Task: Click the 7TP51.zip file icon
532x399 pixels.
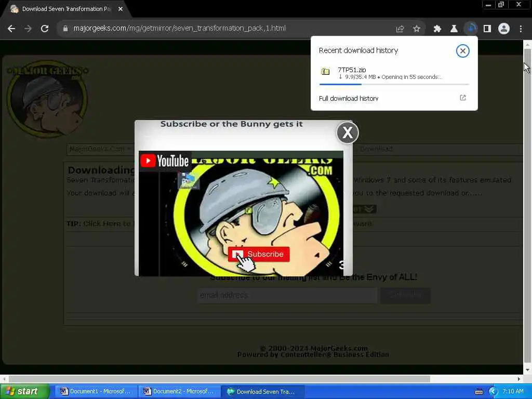Action: (325, 71)
